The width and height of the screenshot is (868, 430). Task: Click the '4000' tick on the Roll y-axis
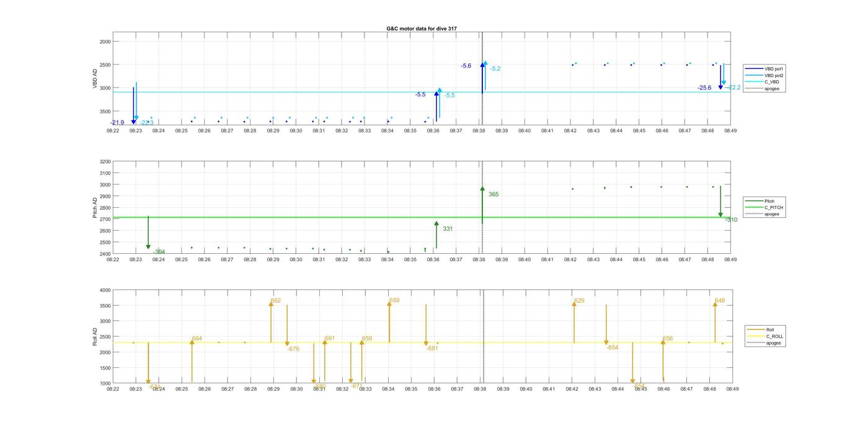(105, 290)
